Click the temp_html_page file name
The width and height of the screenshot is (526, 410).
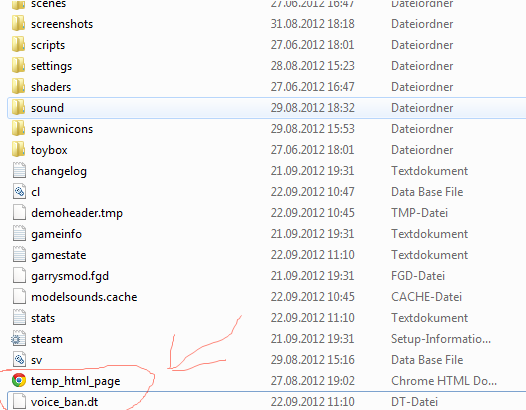pos(75,381)
